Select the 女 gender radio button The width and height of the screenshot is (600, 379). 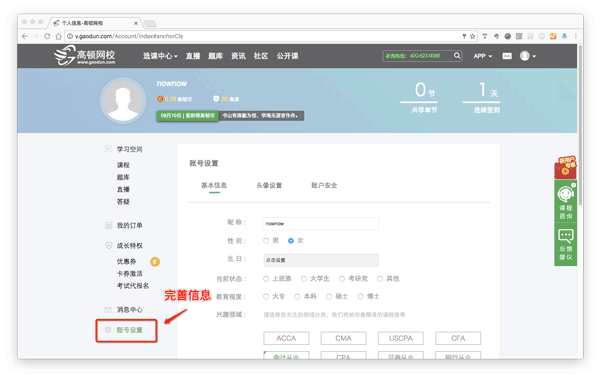291,241
